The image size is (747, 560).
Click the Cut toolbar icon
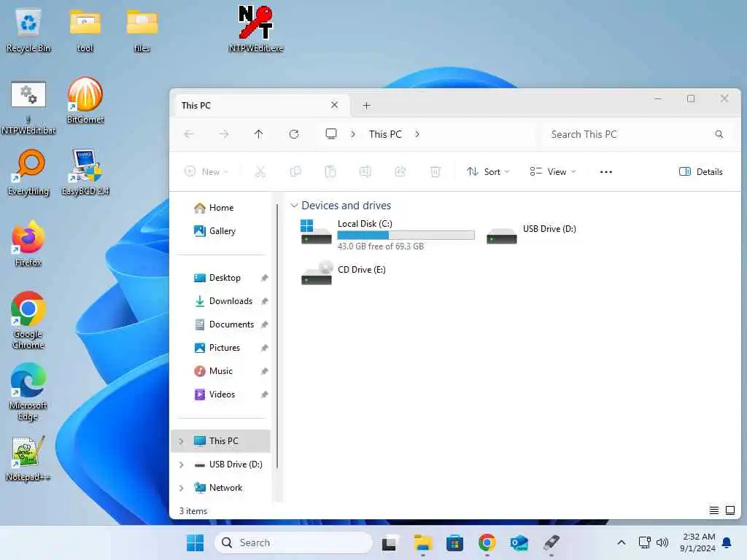[260, 172]
